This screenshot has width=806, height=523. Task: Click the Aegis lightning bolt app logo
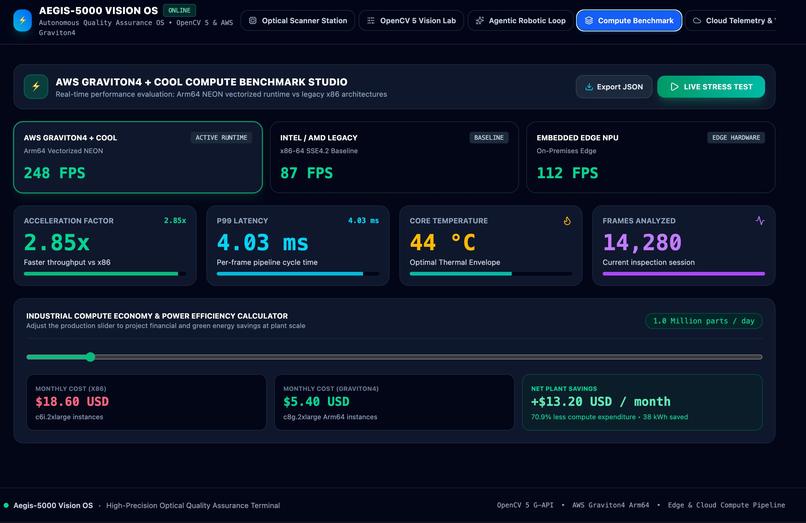point(22,21)
